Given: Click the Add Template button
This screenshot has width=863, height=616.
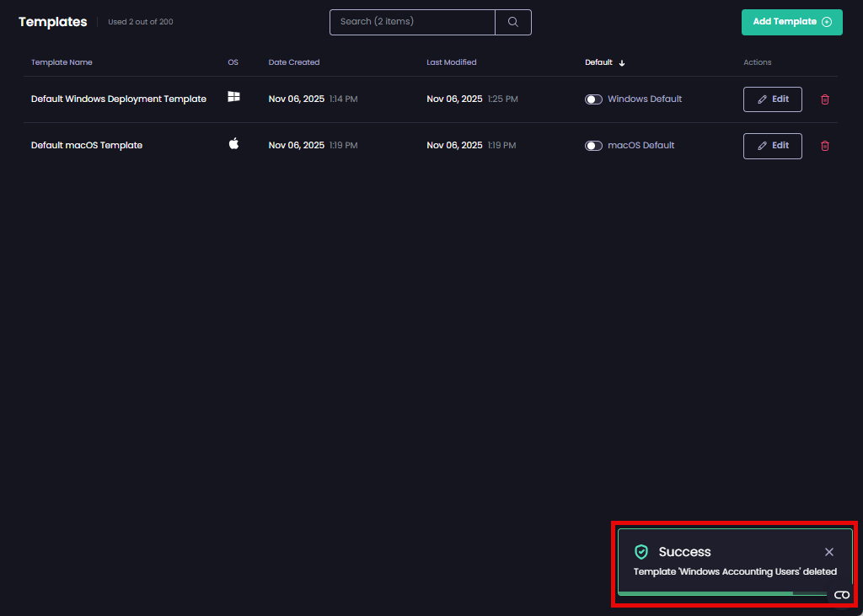Looking at the screenshot, I should tap(791, 22).
